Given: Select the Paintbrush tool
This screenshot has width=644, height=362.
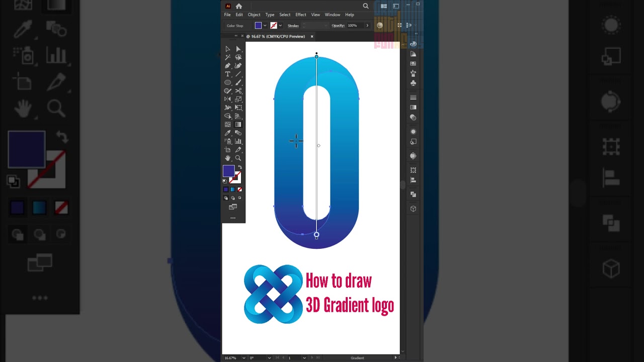Looking at the screenshot, I should click(238, 82).
